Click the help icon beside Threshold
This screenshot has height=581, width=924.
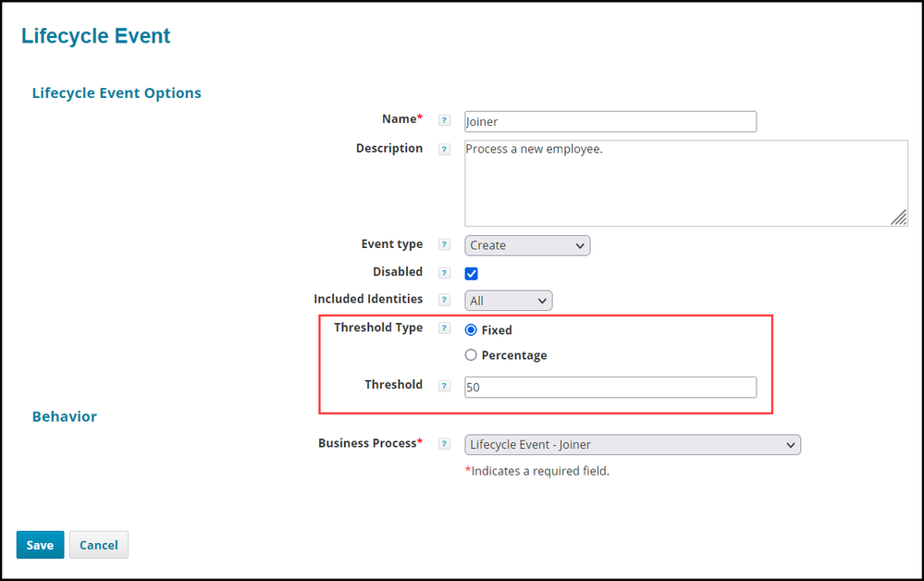444,386
